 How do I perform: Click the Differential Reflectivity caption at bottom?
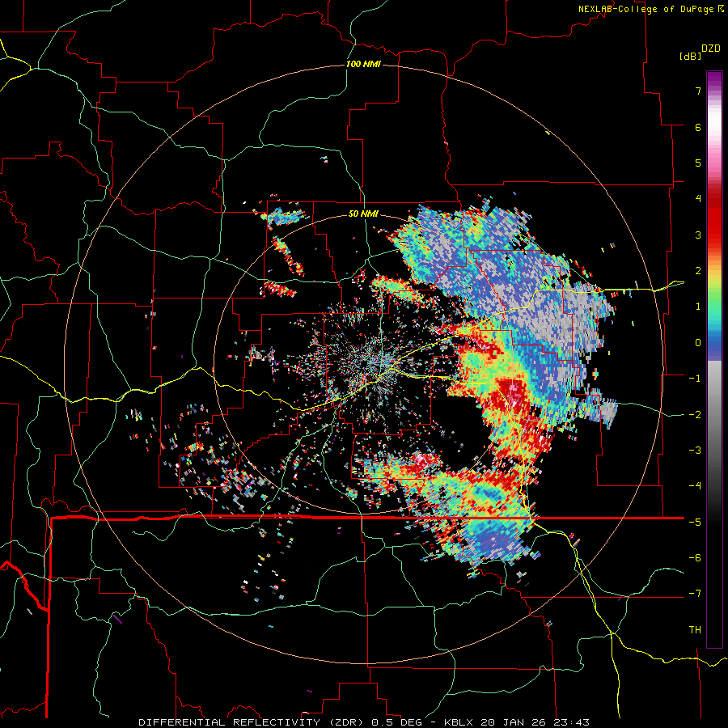tap(364, 722)
